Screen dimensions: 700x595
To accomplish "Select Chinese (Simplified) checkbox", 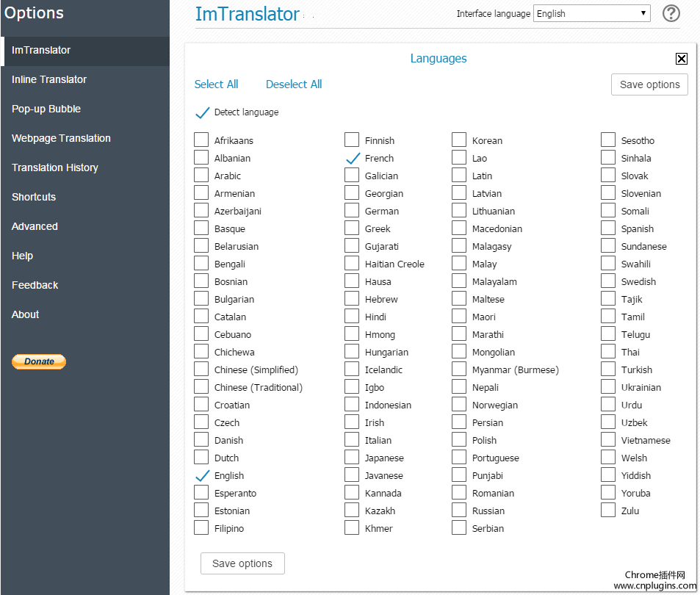I will point(201,369).
